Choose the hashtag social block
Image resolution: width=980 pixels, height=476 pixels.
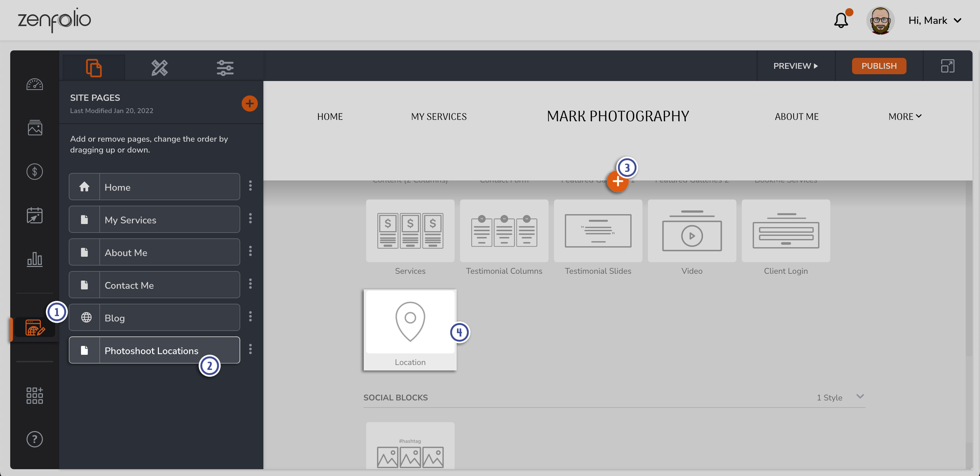point(410,446)
